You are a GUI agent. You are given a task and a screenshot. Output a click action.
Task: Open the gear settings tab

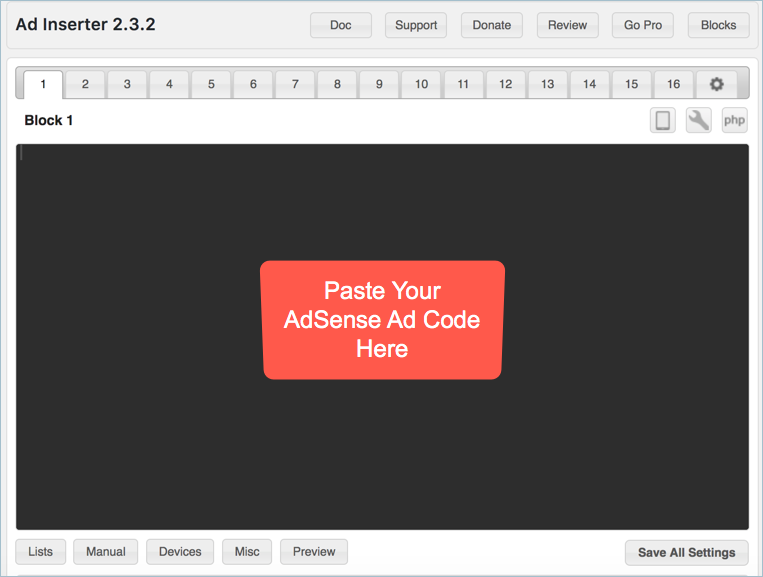(x=716, y=84)
